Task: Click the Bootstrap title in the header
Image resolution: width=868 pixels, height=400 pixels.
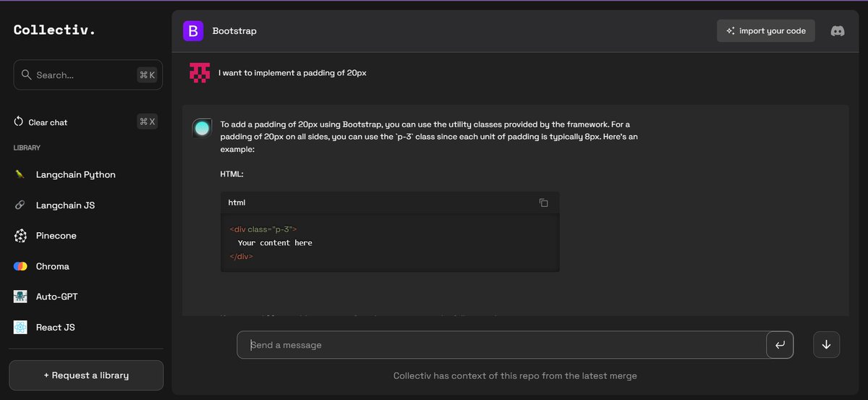Action: 234,31
